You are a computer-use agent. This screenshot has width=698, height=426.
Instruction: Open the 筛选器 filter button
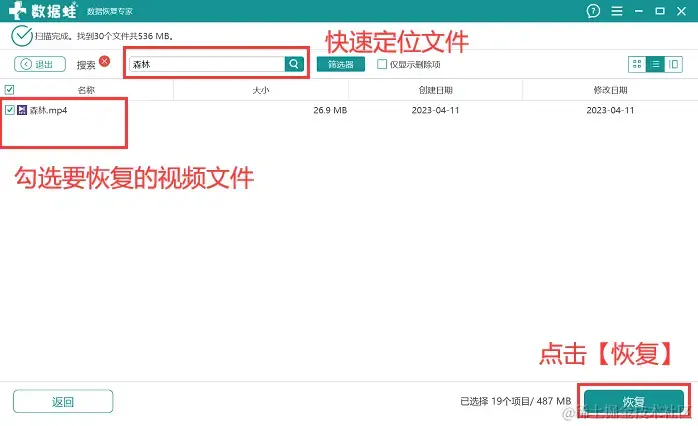[341, 64]
